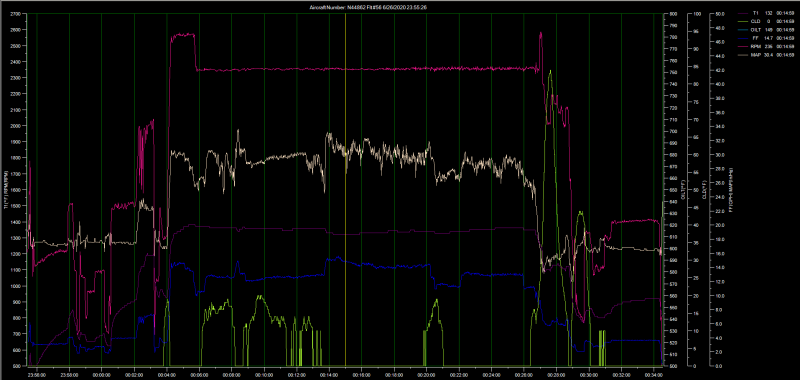800x380 pixels.
Task: Click the magenta RPM line swatch in legend
Action: coord(743,46)
